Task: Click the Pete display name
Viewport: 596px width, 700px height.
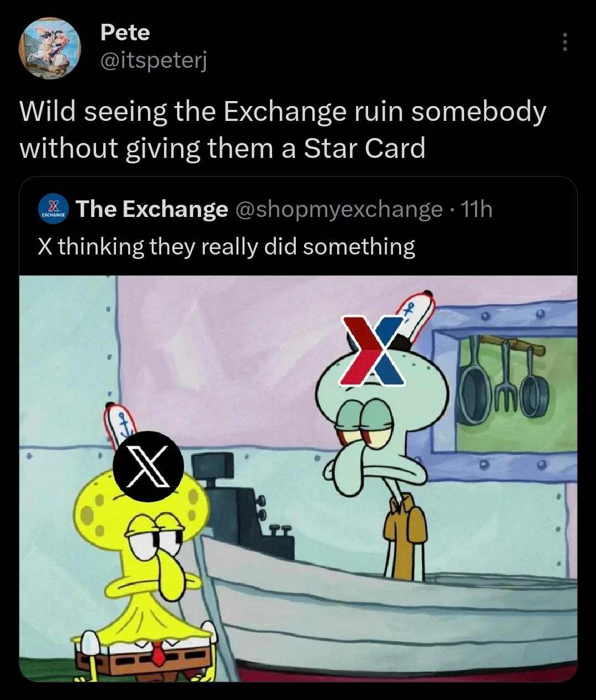Action: click(x=125, y=33)
